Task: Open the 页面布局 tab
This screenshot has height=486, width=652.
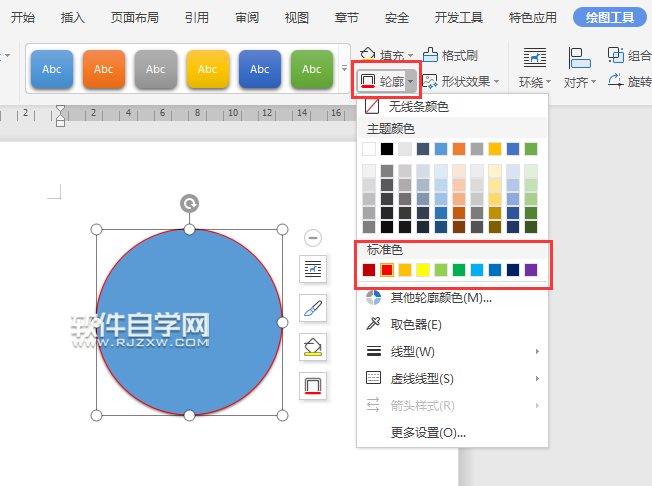Action: (134, 17)
